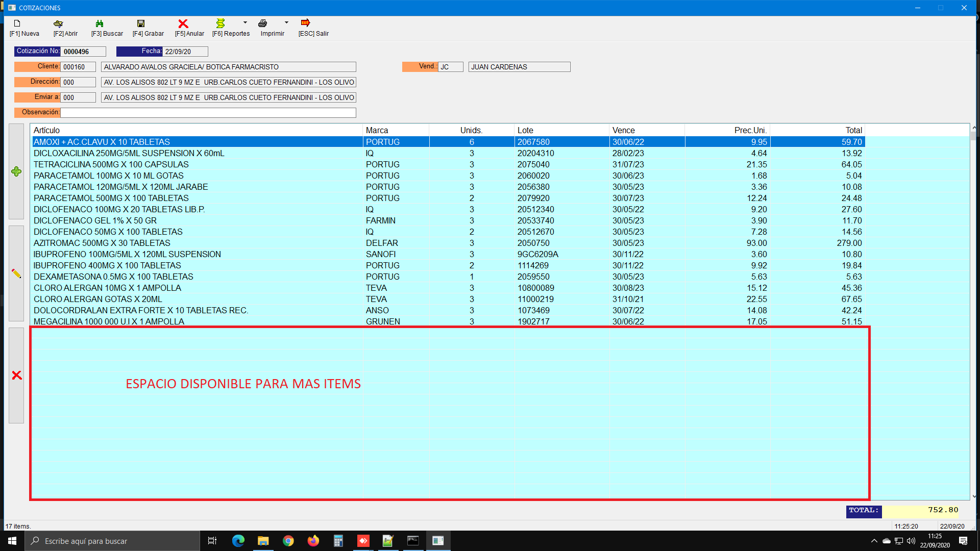Select row PARACETAMOL 500MG X 100 TABLETAS

pyautogui.click(x=449, y=198)
